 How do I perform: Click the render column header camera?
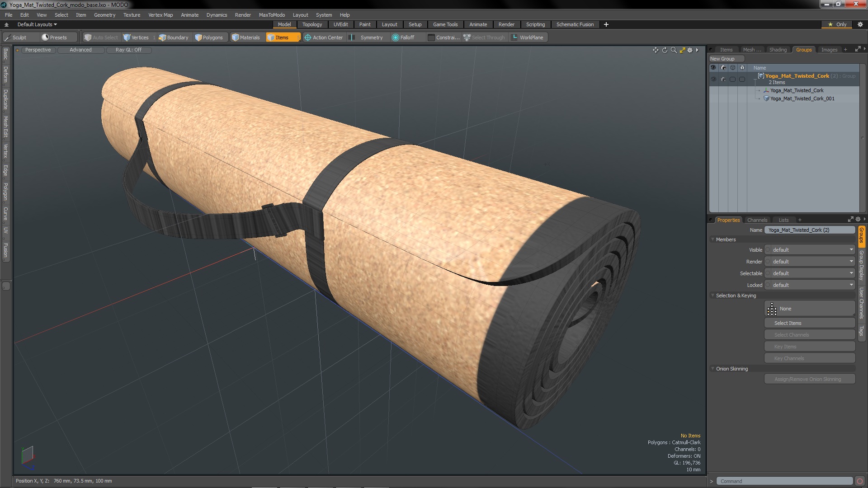coord(723,68)
